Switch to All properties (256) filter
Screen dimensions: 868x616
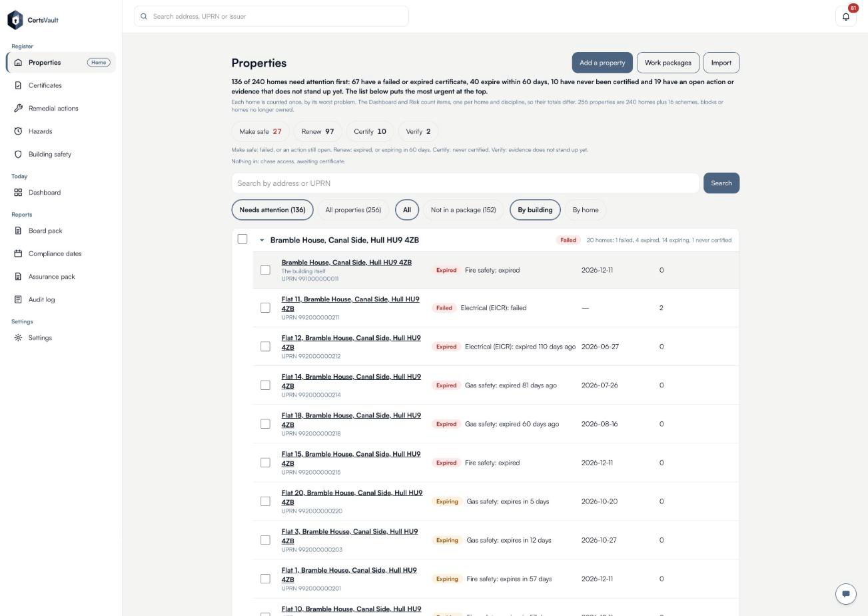pos(353,210)
